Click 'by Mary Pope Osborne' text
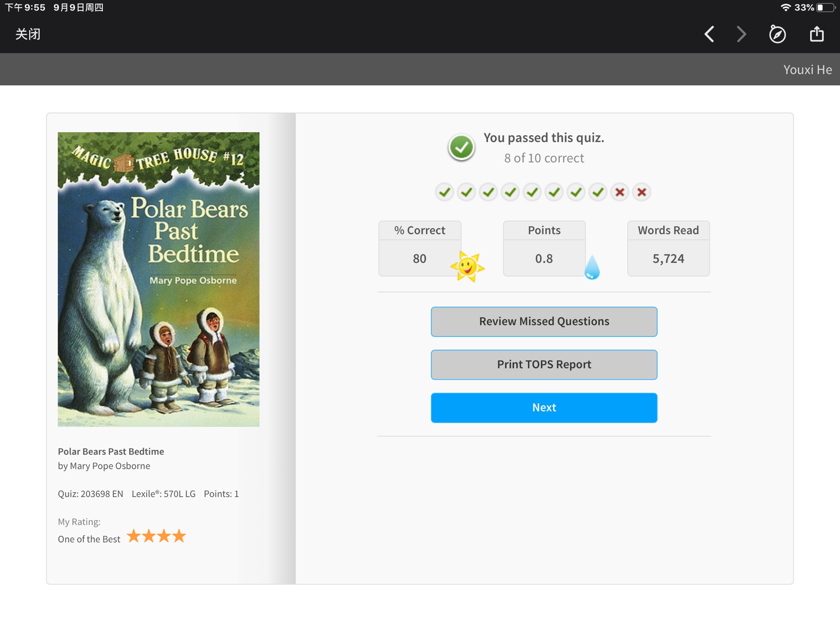 point(104,466)
